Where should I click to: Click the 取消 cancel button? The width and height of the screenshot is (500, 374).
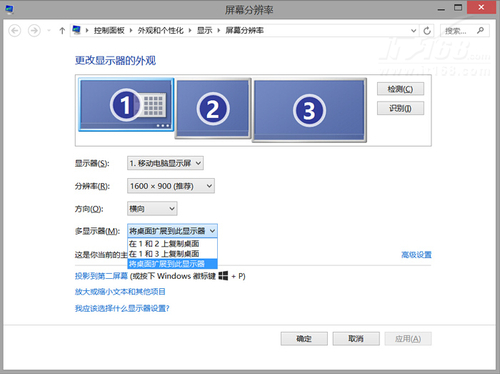click(x=356, y=339)
